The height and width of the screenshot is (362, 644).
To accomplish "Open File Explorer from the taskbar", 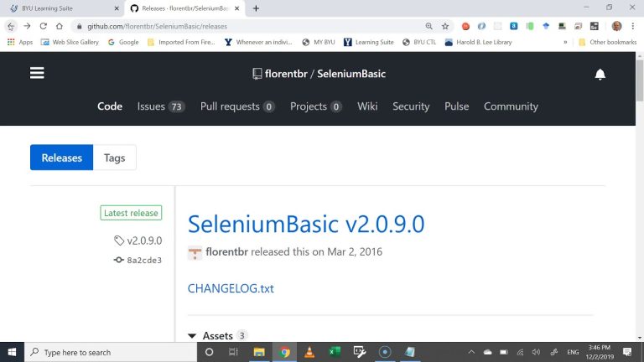I will pyautogui.click(x=259, y=352).
